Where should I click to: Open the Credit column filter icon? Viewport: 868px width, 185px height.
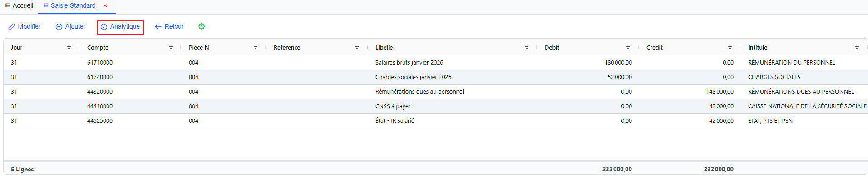pyautogui.click(x=730, y=47)
